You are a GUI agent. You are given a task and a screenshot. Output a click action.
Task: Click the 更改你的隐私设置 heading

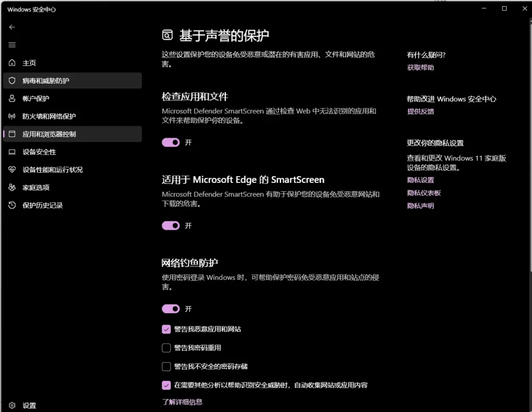point(435,143)
